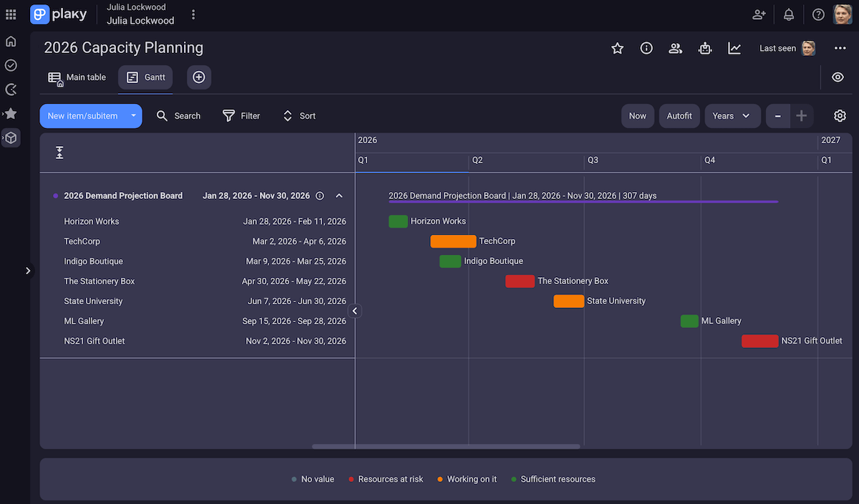
Task: Open the Home icon in sidebar
Action: click(x=11, y=41)
